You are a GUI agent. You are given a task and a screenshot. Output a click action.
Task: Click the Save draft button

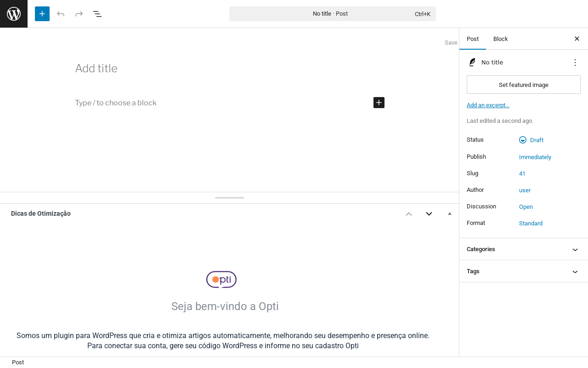click(x=452, y=42)
